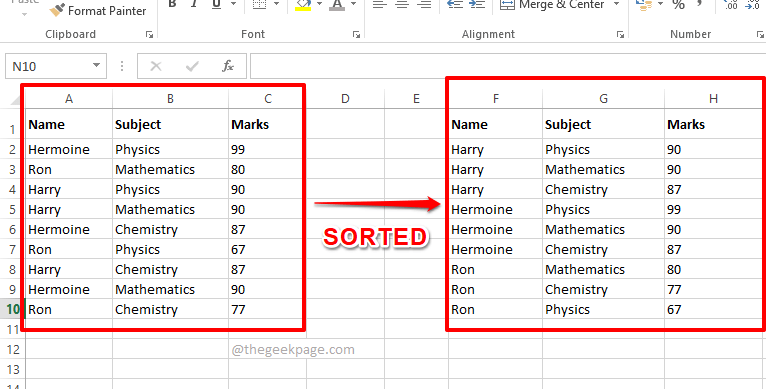Viewport: 766px width, 389px height.
Task: Click the formula bar enter checkmark icon
Action: (x=192, y=66)
